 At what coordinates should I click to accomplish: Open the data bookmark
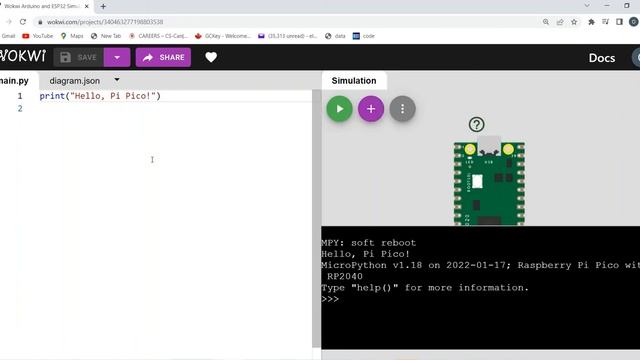pyautogui.click(x=335, y=36)
